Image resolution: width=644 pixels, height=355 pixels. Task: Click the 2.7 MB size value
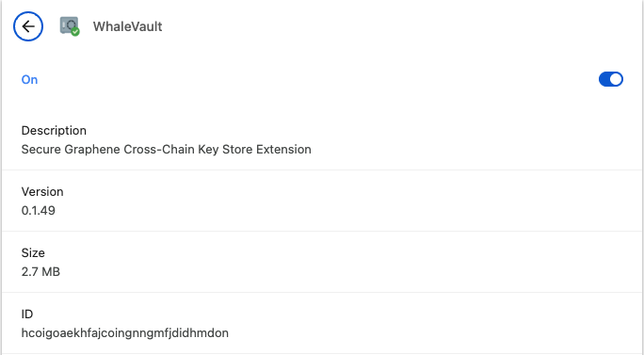point(40,271)
